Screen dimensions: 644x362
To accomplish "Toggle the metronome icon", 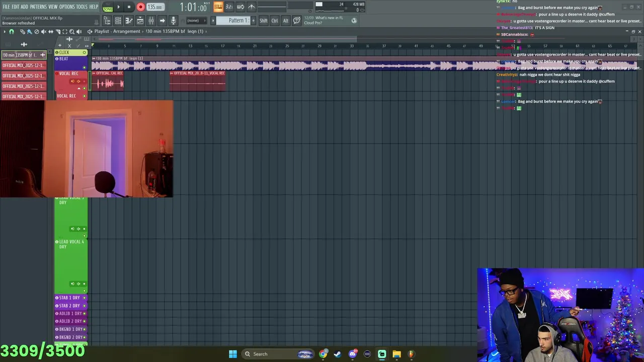I will [x=252, y=7].
